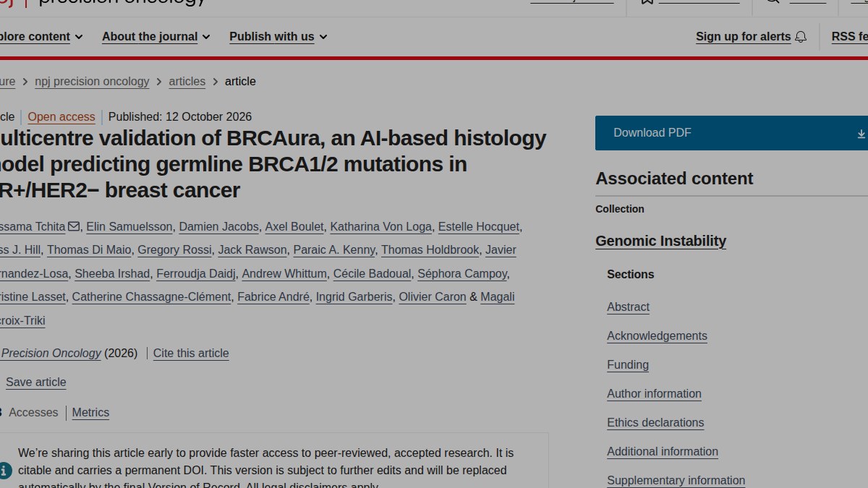
Task: Click Save article
Action: tap(35, 382)
